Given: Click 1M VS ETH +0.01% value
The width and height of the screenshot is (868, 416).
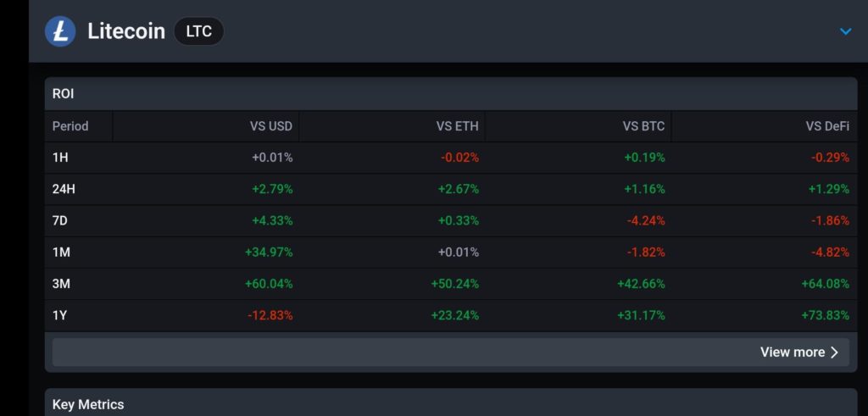Looking at the screenshot, I should click(x=459, y=252).
